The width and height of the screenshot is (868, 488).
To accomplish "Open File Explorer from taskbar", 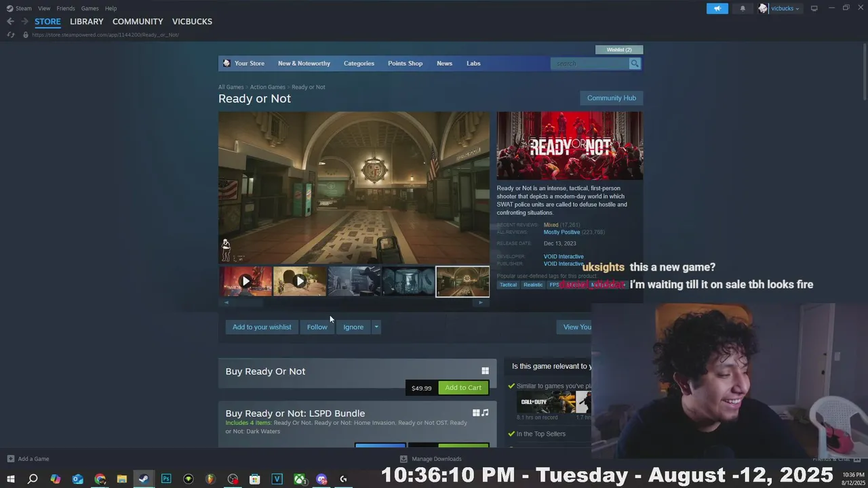I will (x=122, y=479).
